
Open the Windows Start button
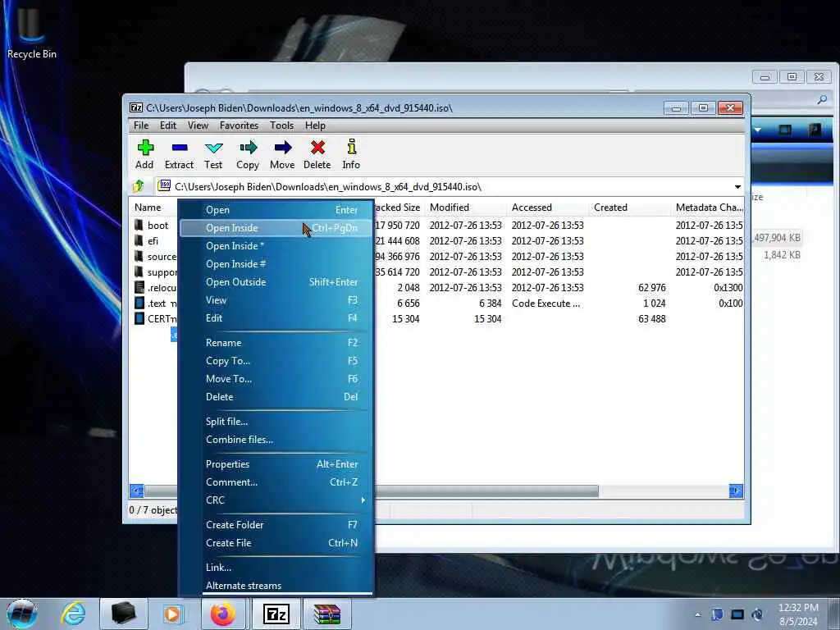pyautogui.click(x=22, y=614)
